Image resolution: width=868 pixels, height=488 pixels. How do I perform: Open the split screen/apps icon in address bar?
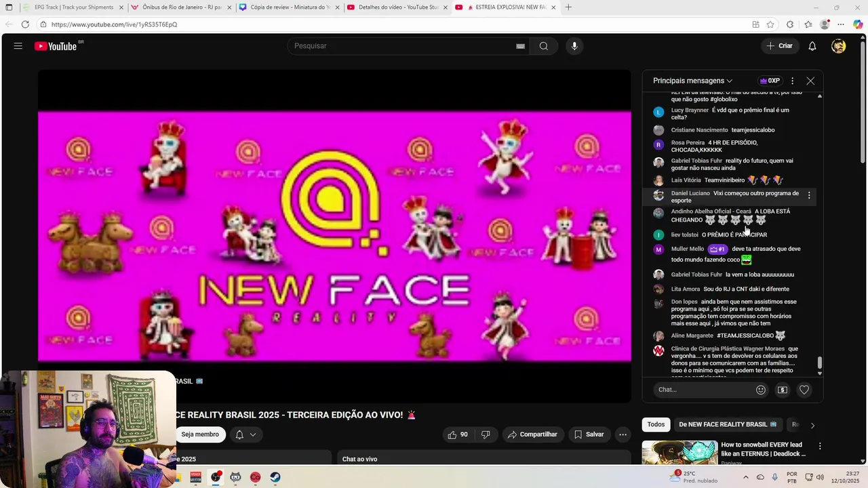coord(755,24)
